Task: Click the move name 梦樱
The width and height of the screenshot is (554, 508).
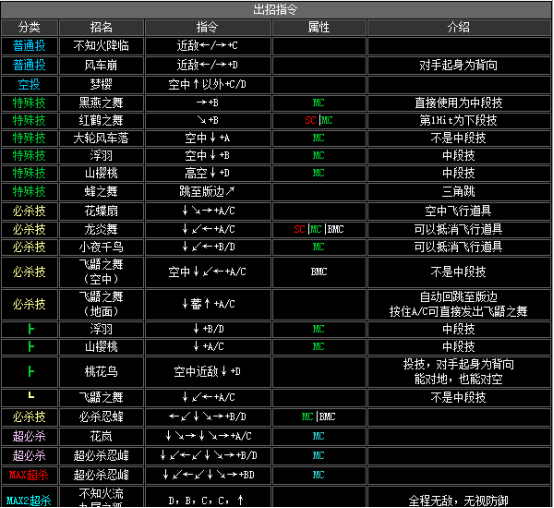Action: pos(101,85)
